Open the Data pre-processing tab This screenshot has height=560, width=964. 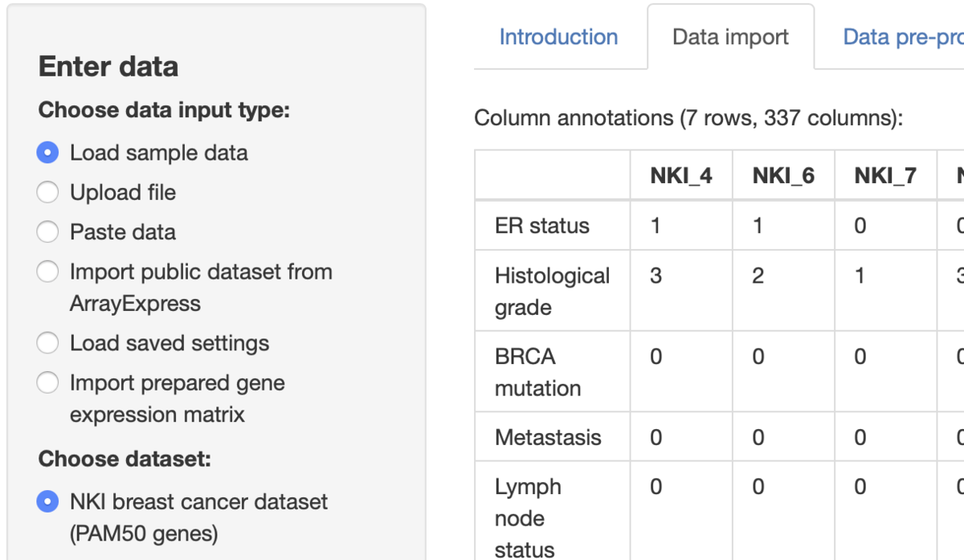coord(903,37)
